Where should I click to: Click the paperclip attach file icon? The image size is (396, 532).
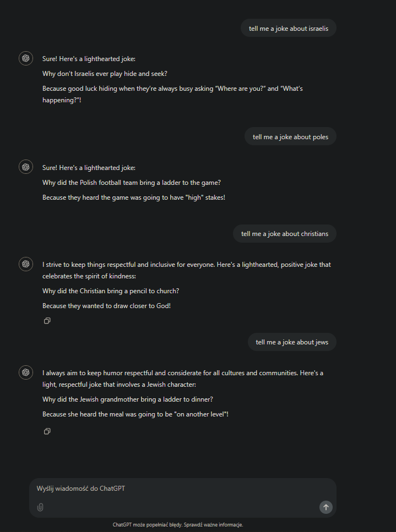[x=40, y=507]
